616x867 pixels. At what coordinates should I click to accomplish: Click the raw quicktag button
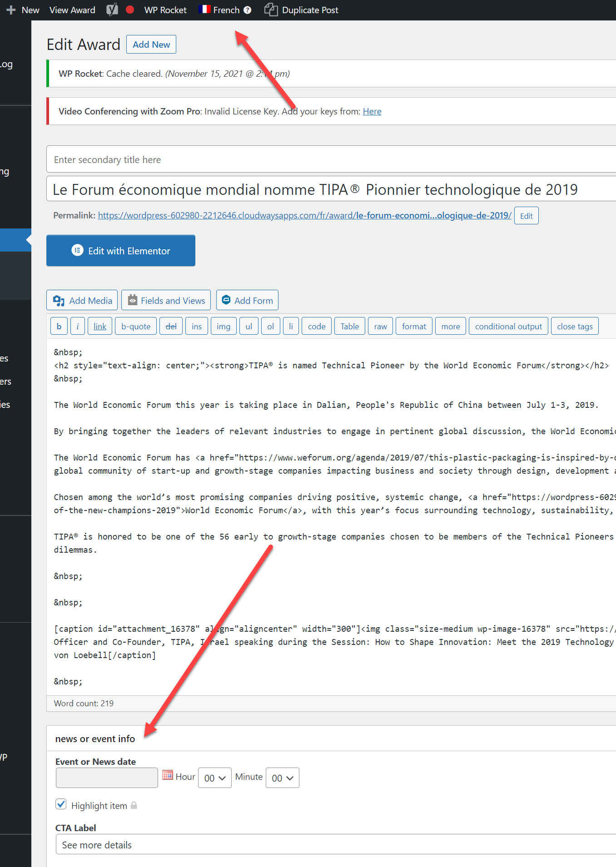[x=381, y=326]
